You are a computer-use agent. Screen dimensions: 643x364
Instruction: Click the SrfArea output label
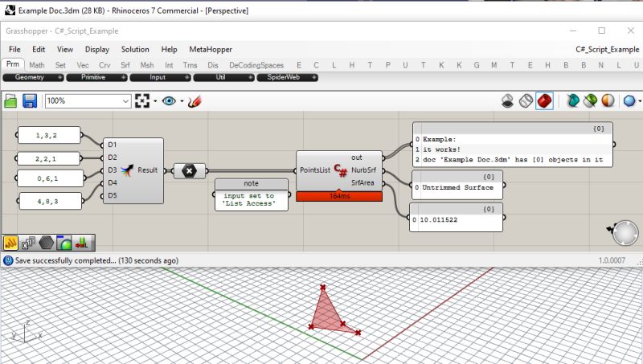tap(362, 183)
